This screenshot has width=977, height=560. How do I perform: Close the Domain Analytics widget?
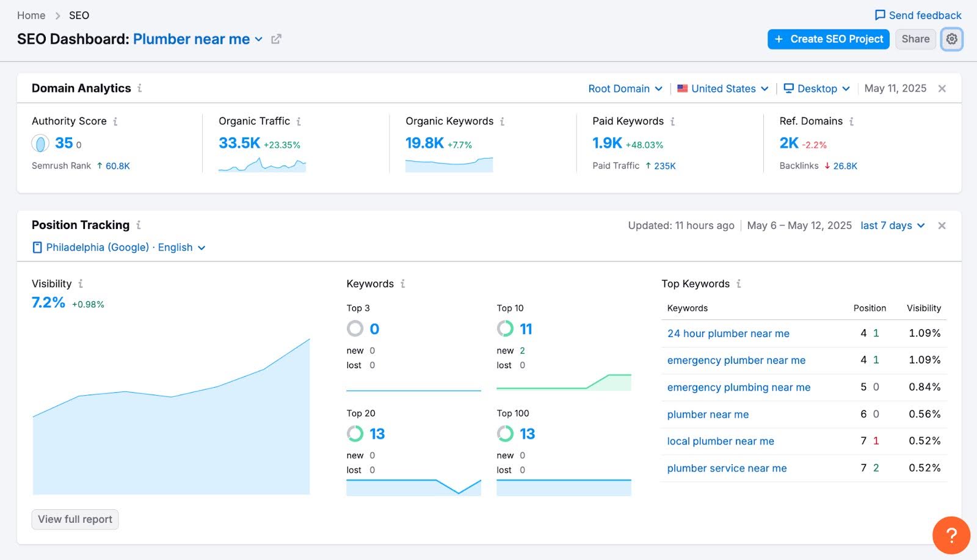(x=941, y=88)
